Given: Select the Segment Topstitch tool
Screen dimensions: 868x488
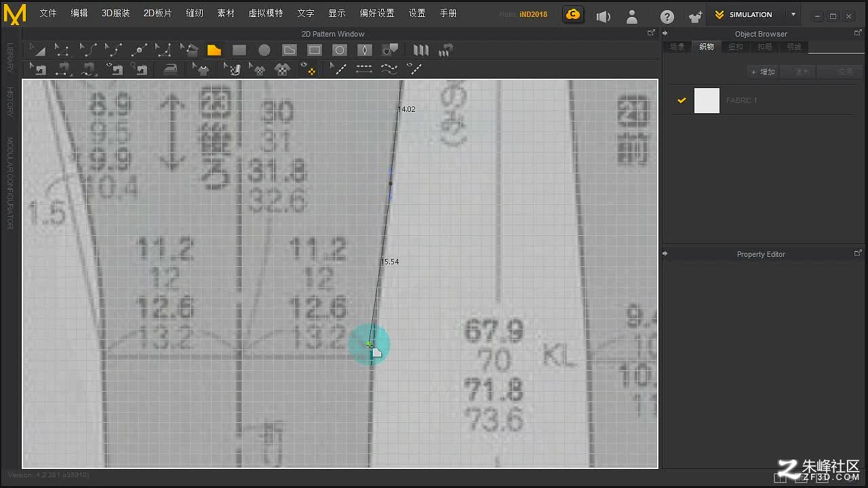Looking at the screenshot, I should pos(364,68).
